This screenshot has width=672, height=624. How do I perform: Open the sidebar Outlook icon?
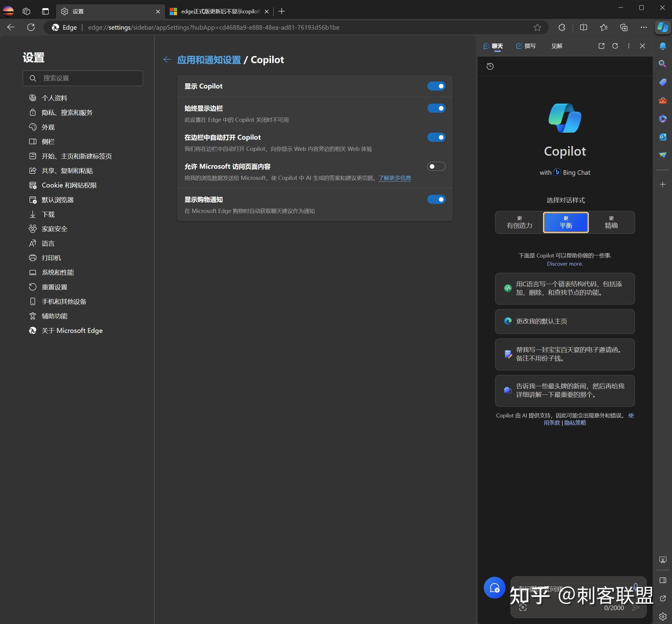point(663,137)
